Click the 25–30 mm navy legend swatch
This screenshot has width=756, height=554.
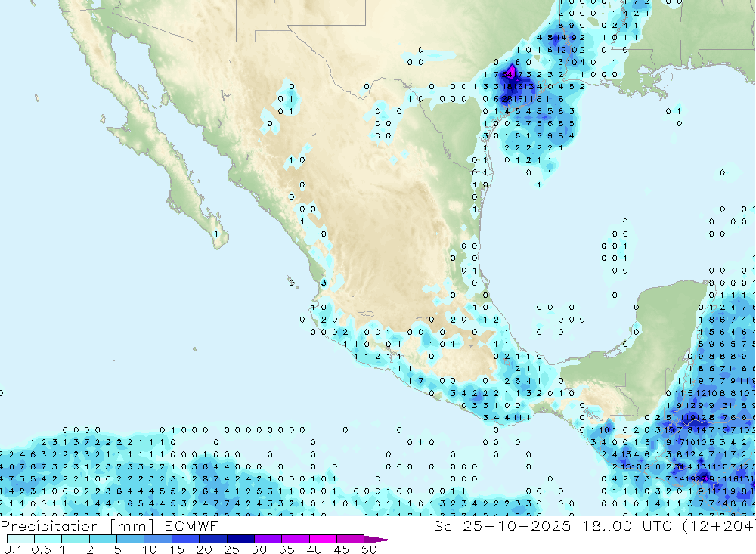[240, 539]
